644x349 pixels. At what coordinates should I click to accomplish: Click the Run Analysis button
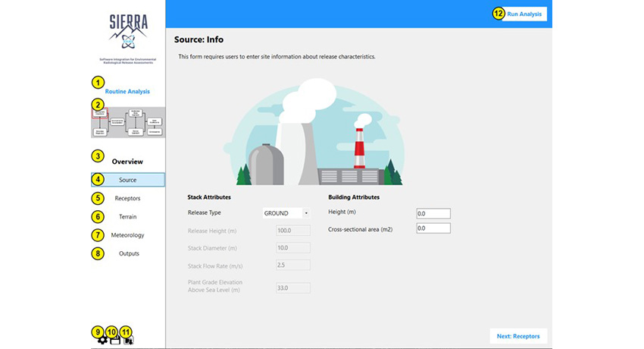coord(524,14)
